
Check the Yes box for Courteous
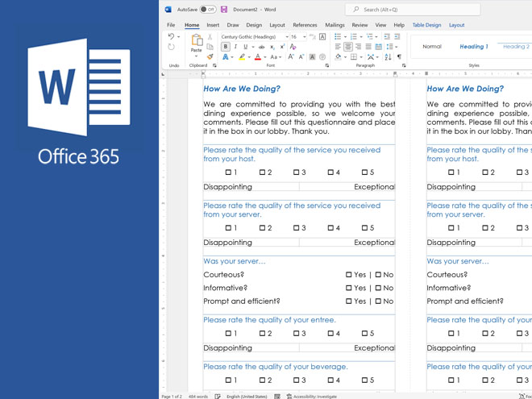click(349, 275)
